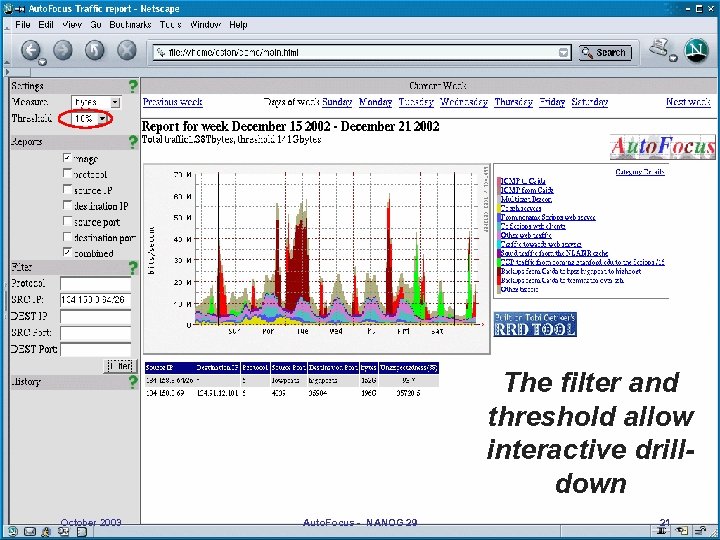Screen dimensions: 720x540
Task: Click the SRC Port filter input field
Action: 96,333
